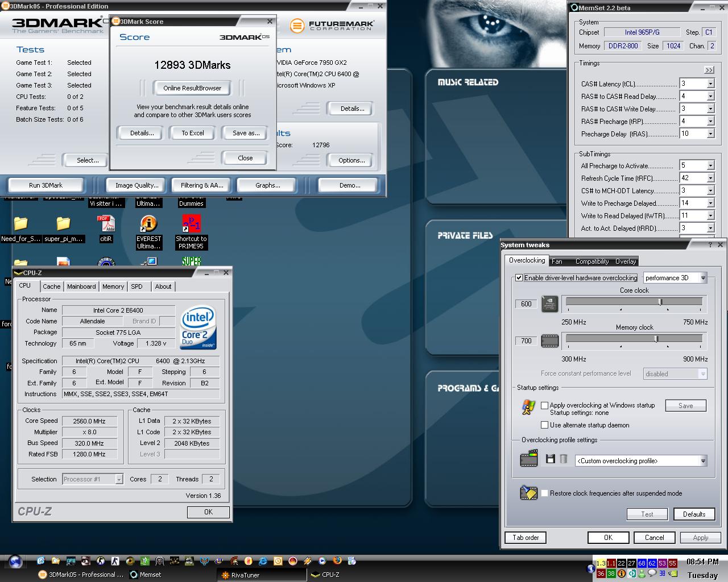Click the Online ResultBrowser button

tap(192, 88)
